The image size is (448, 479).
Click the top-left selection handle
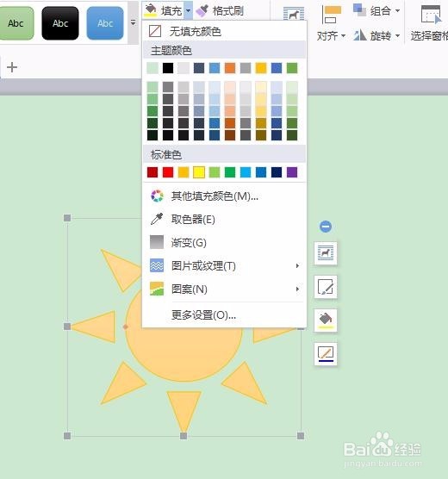click(67, 218)
